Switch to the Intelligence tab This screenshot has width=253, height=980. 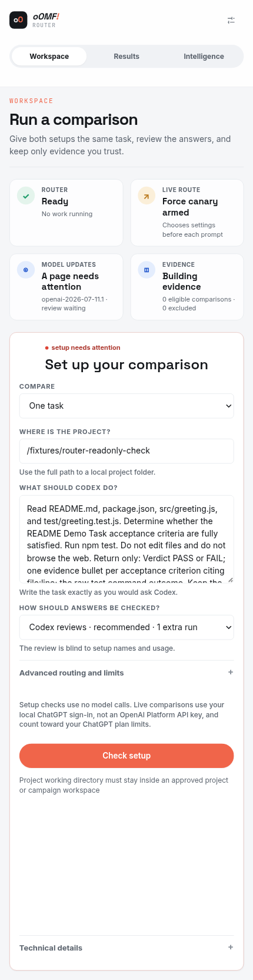(x=204, y=57)
